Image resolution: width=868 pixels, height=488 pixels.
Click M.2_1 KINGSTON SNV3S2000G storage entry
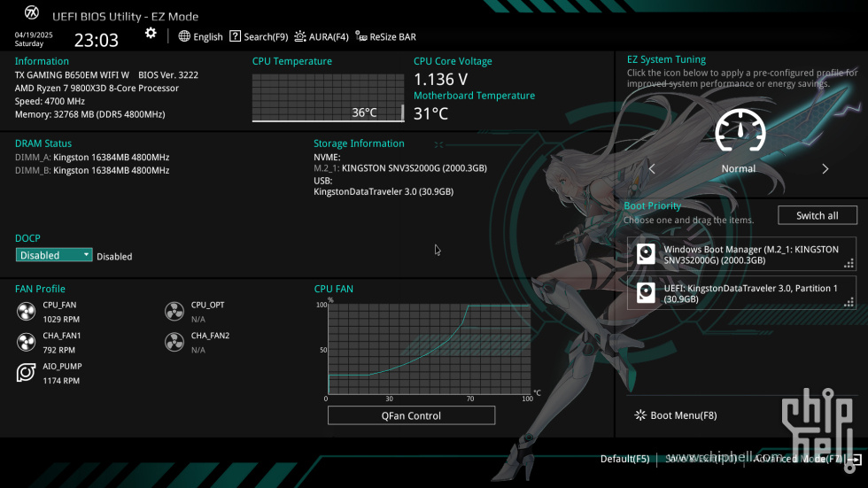(x=400, y=168)
